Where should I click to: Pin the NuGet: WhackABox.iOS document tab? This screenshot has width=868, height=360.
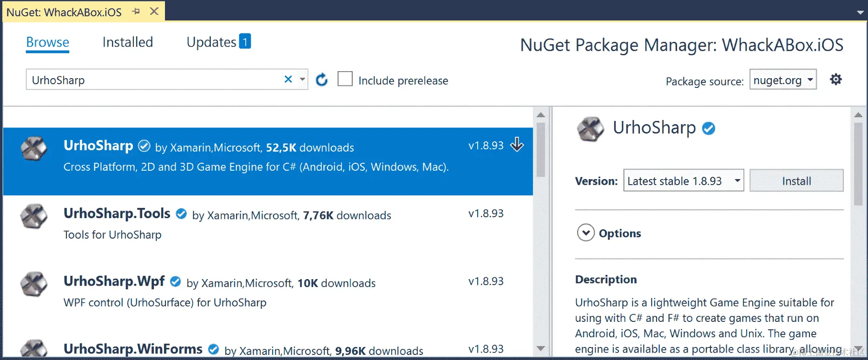[x=136, y=11]
